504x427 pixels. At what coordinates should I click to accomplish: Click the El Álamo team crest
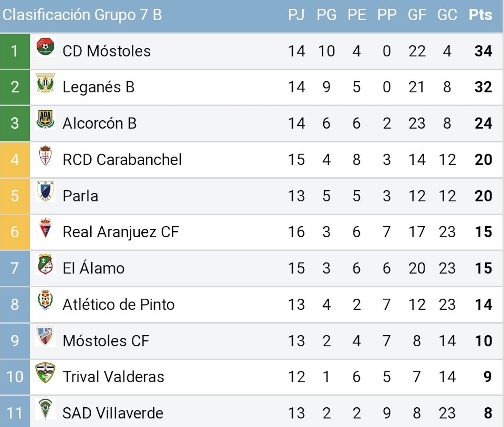click(45, 264)
